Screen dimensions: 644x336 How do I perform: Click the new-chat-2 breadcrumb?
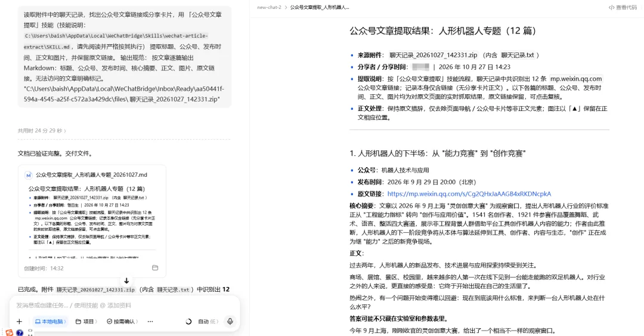269,7
